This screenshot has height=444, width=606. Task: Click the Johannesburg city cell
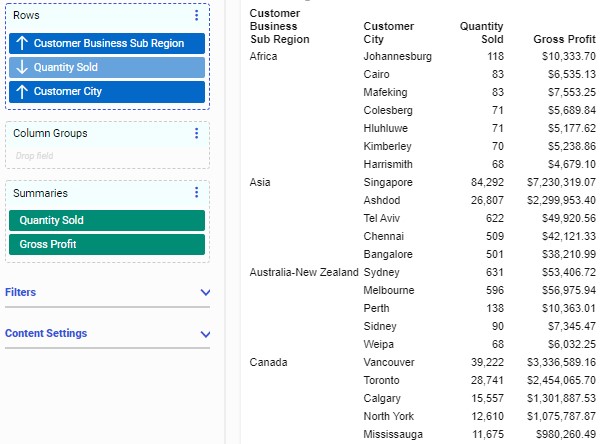[x=397, y=57]
